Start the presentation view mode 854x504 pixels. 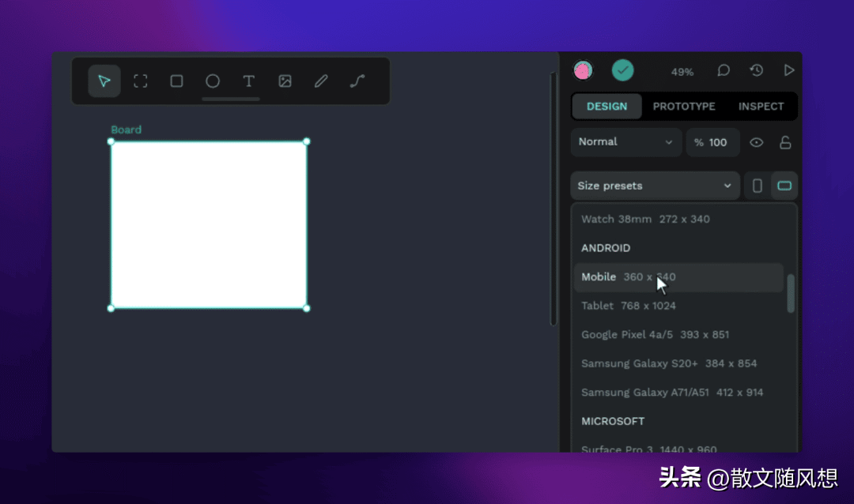point(788,70)
